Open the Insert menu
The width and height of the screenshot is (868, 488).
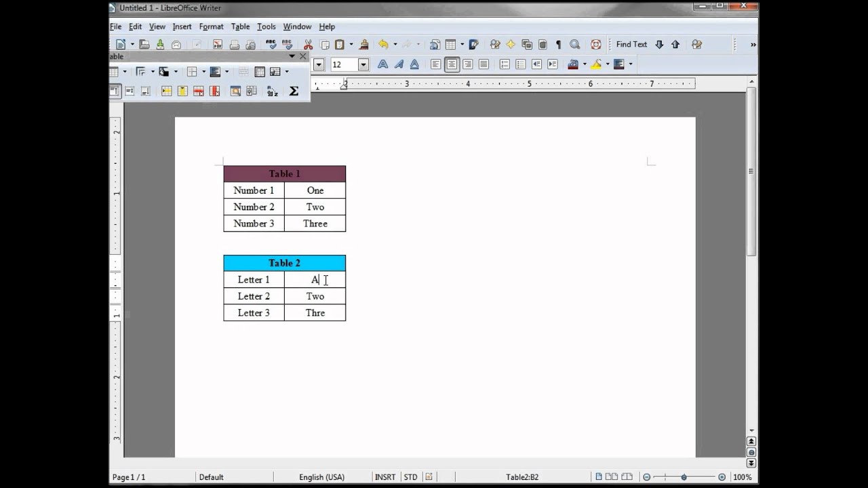[x=182, y=26]
